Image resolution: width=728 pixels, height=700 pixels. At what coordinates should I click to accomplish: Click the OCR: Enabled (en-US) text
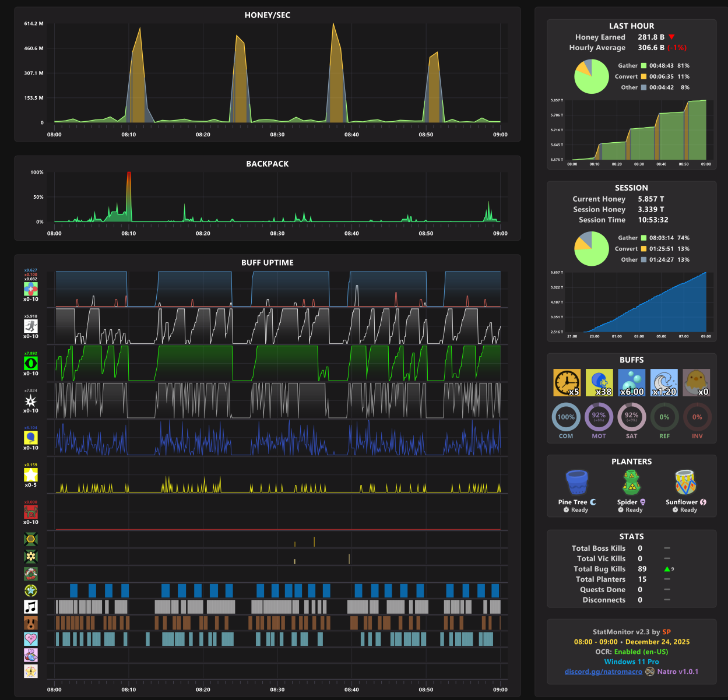click(x=632, y=652)
